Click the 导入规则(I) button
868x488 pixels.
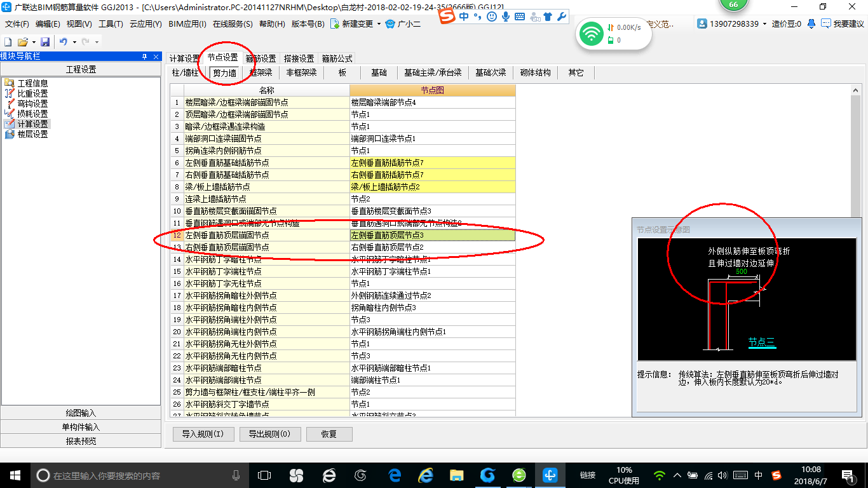click(x=203, y=434)
